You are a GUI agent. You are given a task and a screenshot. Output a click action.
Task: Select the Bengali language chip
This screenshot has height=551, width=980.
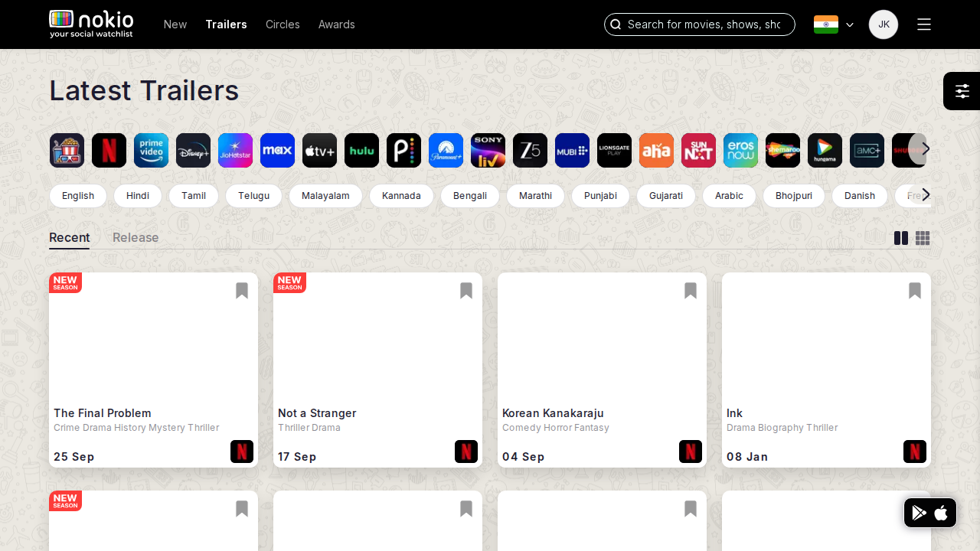tap(470, 196)
